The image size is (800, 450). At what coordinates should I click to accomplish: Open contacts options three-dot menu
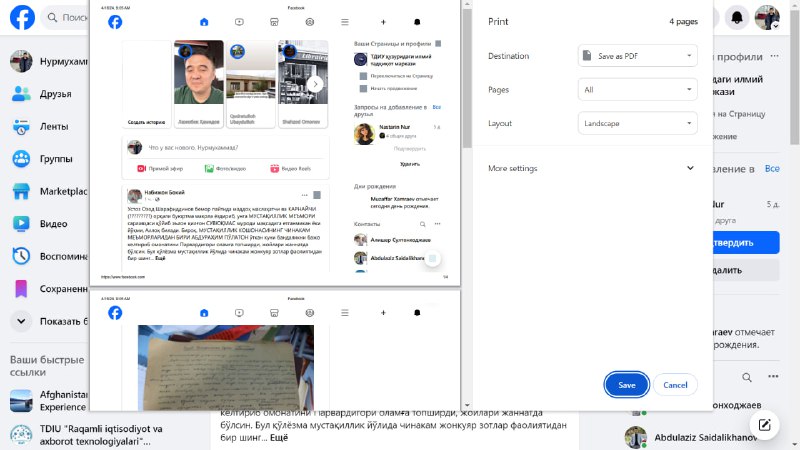(x=773, y=377)
